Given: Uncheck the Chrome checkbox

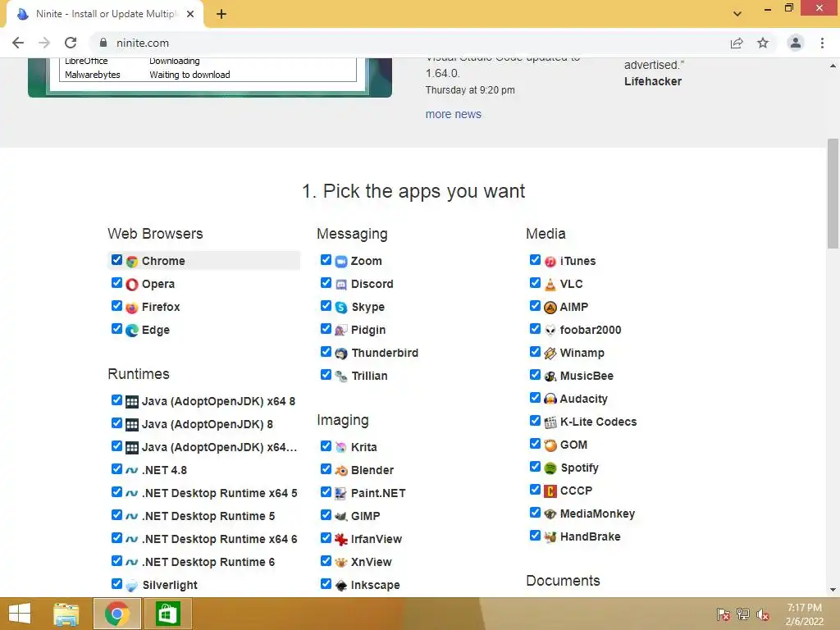Looking at the screenshot, I should [x=116, y=260].
